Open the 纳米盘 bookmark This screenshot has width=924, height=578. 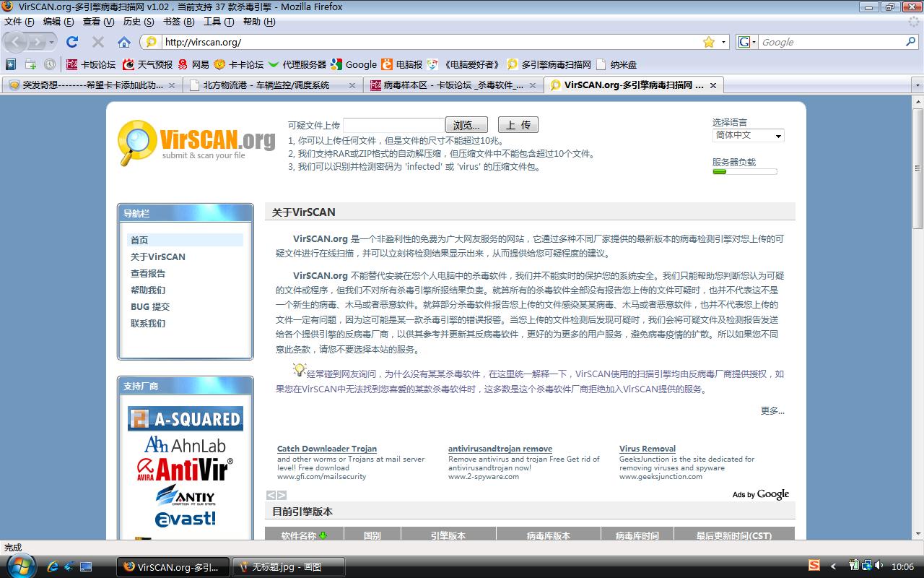click(616, 64)
